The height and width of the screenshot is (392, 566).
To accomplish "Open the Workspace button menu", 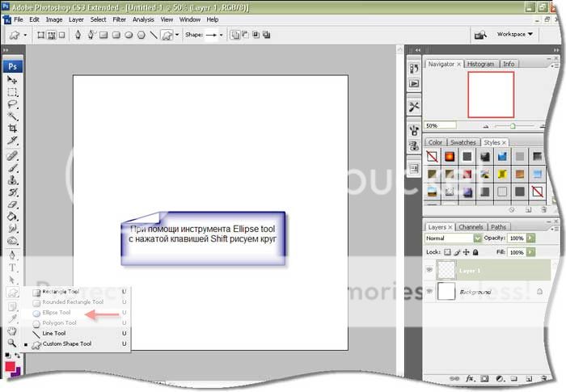I will pos(515,35).
